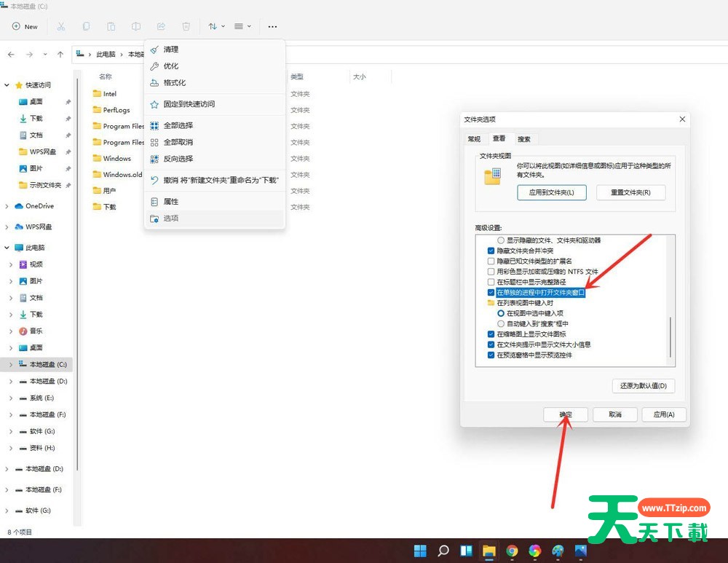Select 自动键入到"搜索"框中 radio button
Viewport: 728px width, 563px height.
coord(501,323)
